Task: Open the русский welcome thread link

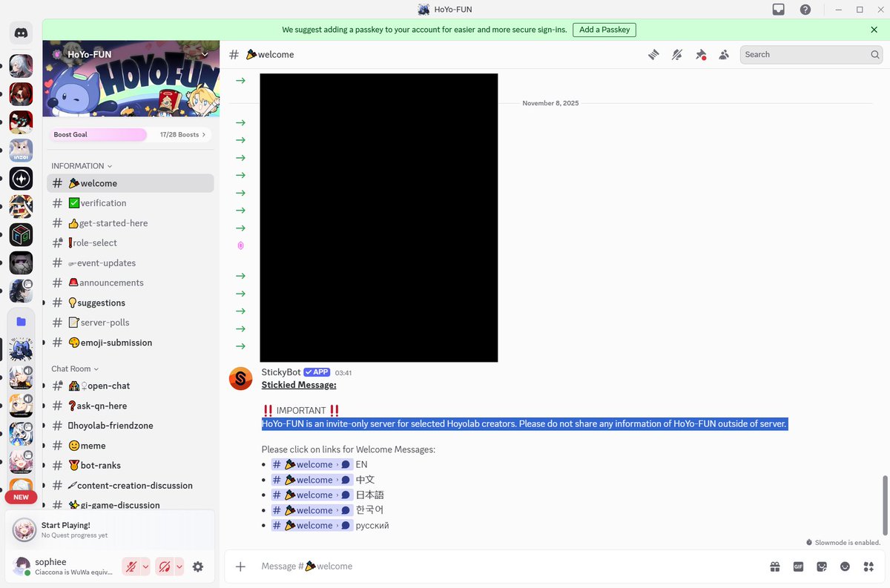Action: (311, 526)
